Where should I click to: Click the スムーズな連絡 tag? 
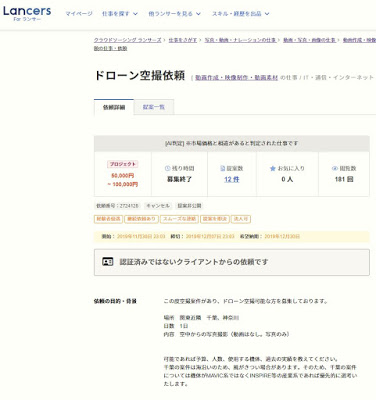179,219
